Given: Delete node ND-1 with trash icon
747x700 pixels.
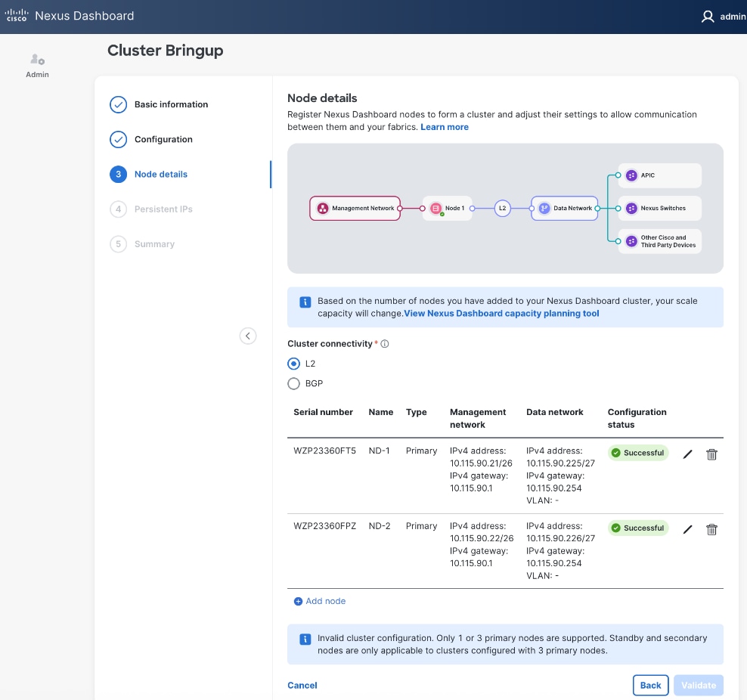Looking at the screenshot, I should pyautogui.click(x=711, y=454).
